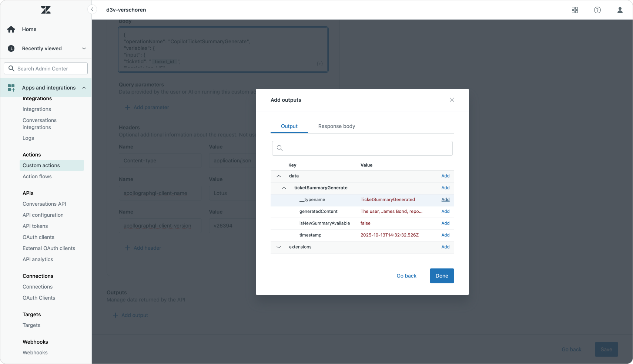The width and height of the screenshot is (633, 364).
Task: Open the Connections link under Connections
Action: [x=37, y=287]
